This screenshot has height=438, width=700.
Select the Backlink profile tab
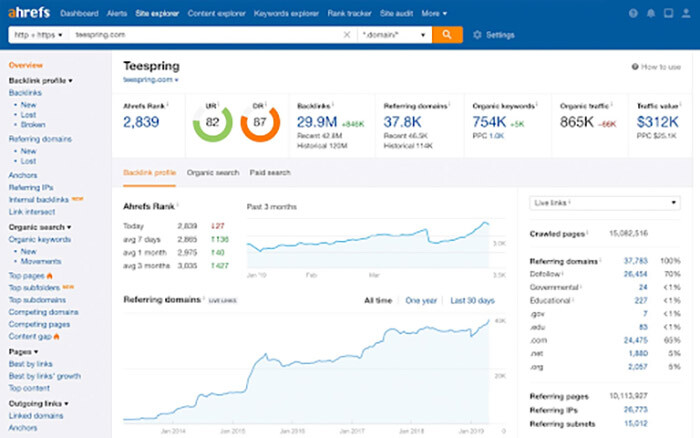[x=150, y=172]
